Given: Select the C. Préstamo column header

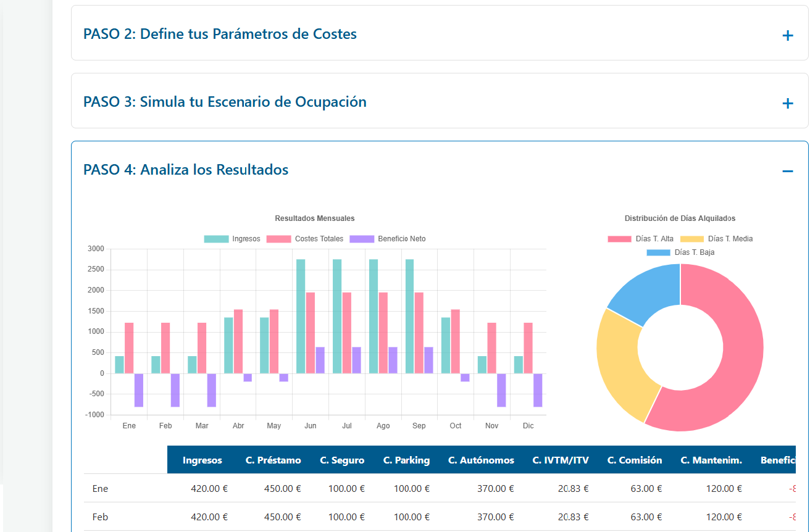Looking at the screenshot, I should click(273, 460).
